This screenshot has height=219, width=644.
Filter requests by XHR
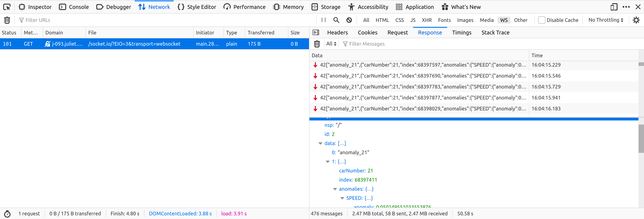click(x=427, y=20)
